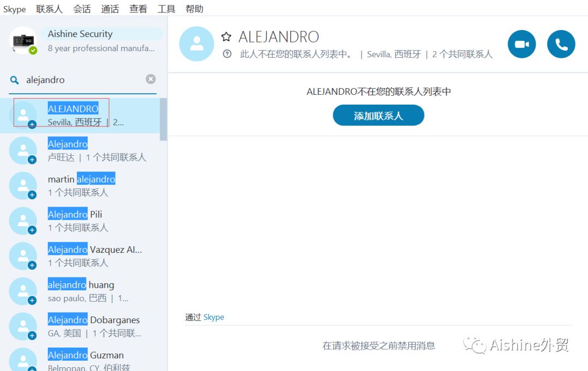Select the Alejandro Dobarganes result
588x371 pixels.
point(80,327)
